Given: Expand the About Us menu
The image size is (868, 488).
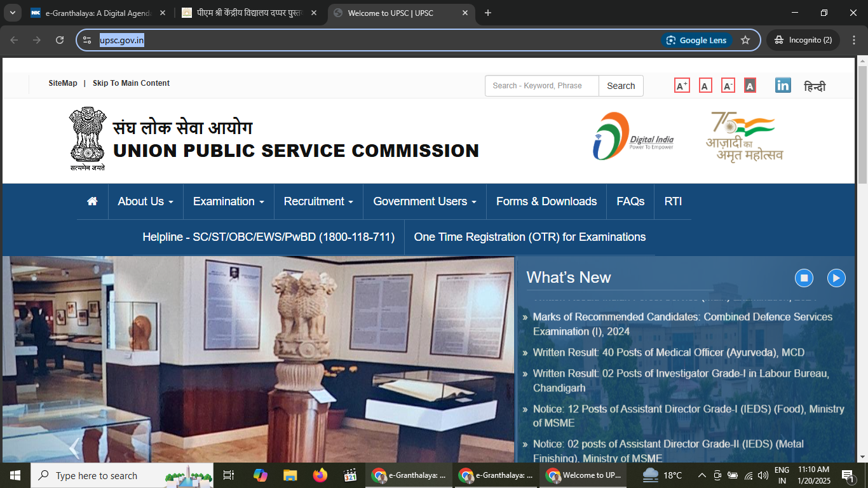Looking at the screenshot, I should (x=146, y=201).
